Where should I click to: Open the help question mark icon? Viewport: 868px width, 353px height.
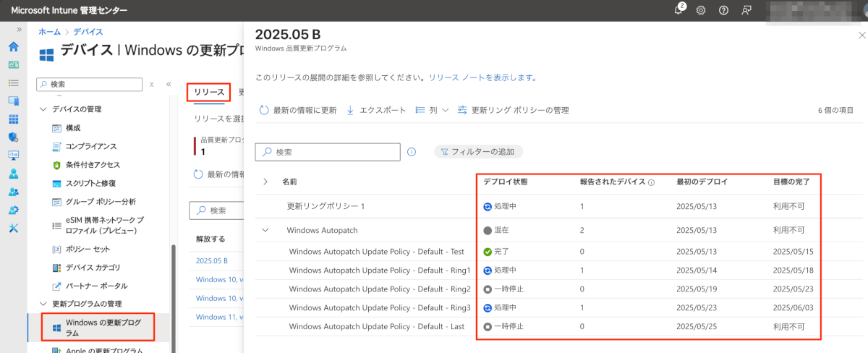point(723,10)
